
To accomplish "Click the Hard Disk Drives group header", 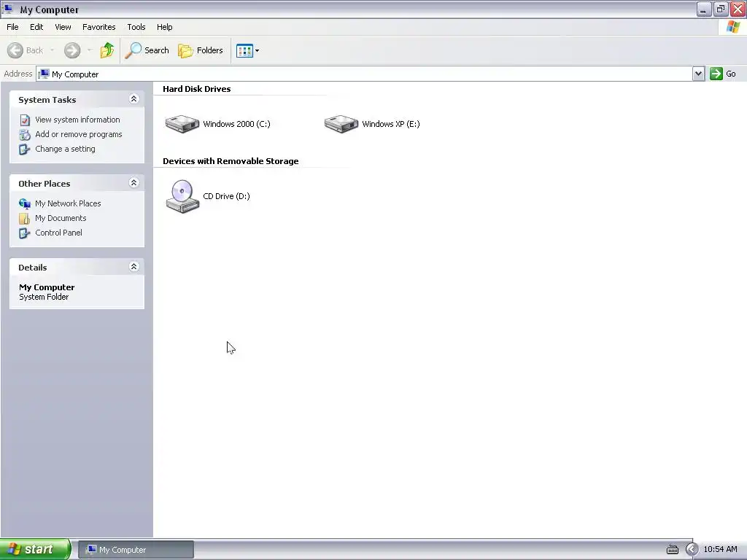I will pos(197,89).
